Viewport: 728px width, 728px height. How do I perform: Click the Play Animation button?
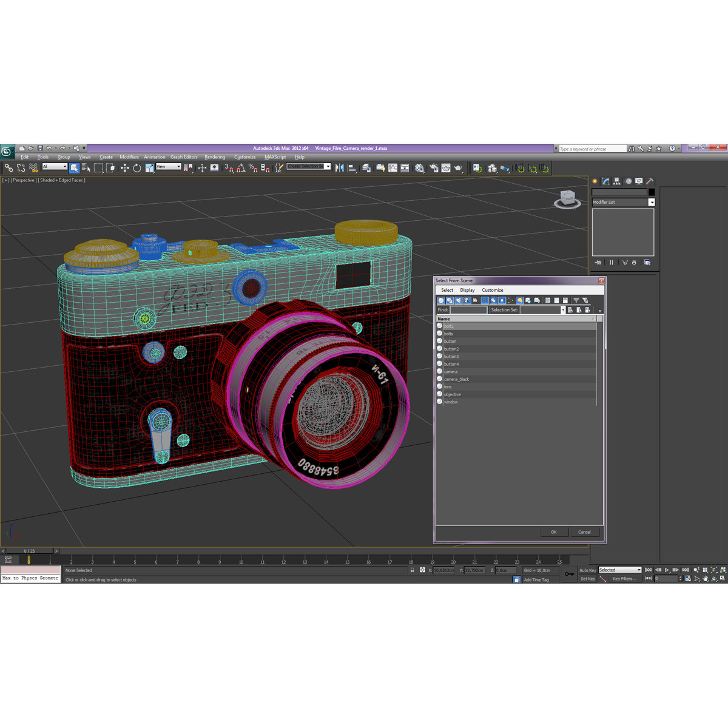click(x=667, y=570)
